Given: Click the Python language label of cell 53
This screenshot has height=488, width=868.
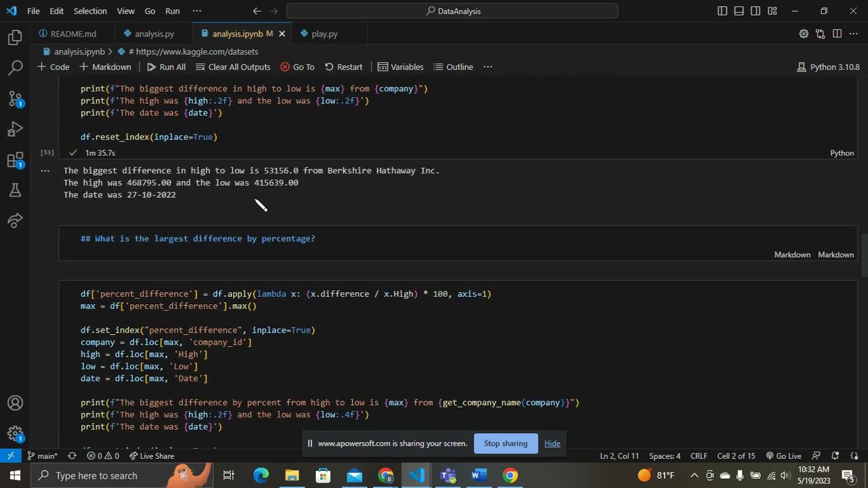Looking at the screenshot, I should pos(842,153).
